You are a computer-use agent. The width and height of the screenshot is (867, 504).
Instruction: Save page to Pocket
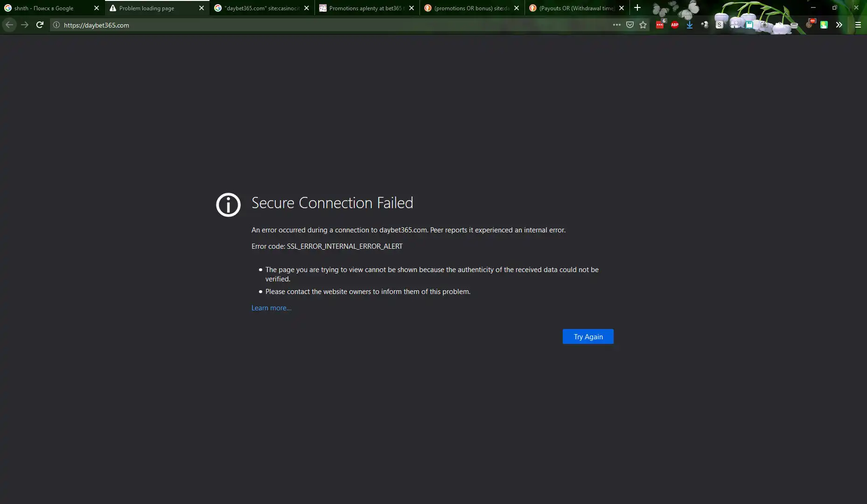click(630, 25)
